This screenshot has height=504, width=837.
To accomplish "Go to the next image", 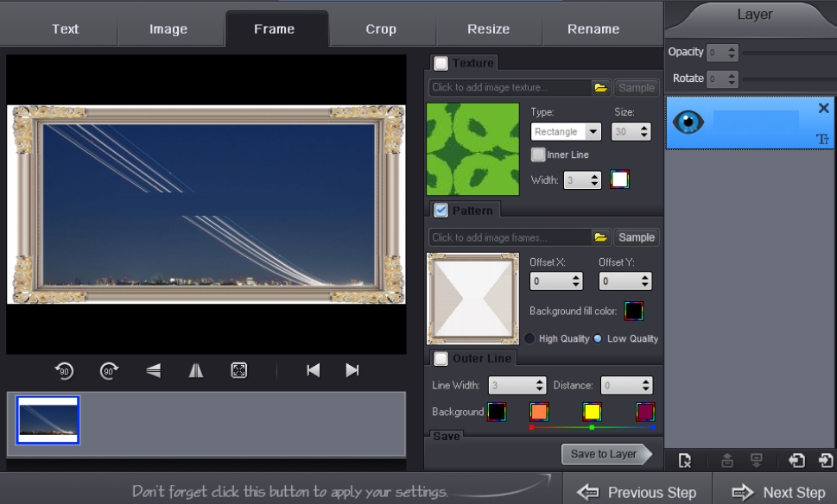I will pos(352,370).
